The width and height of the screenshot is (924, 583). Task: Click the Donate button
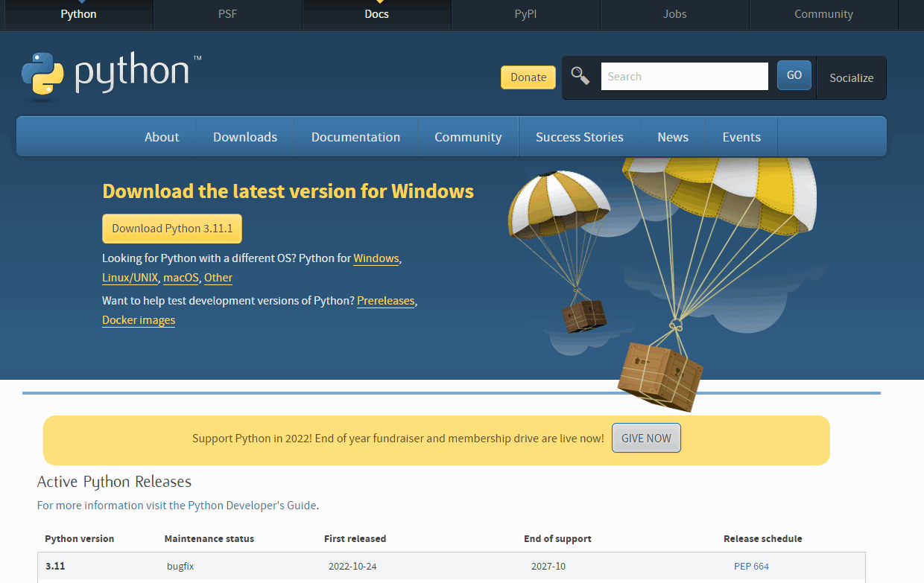pyautogui.click(x=528, y=77)
